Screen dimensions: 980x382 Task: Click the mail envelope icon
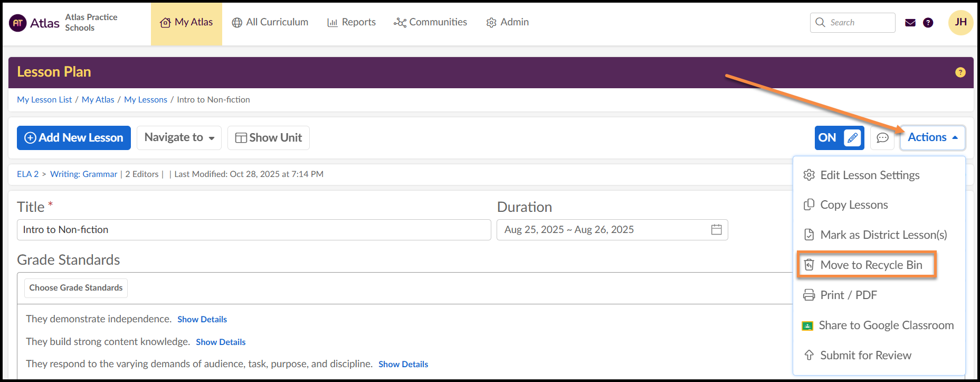910,23
